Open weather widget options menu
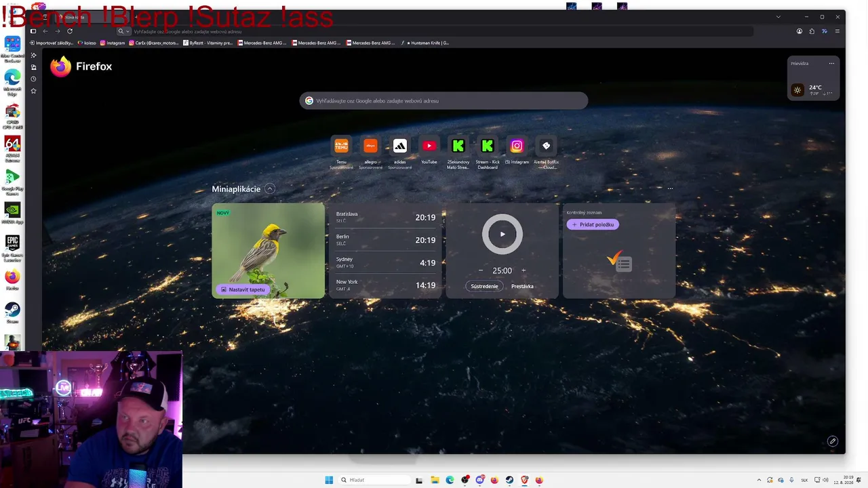Screen dimensions: 868x488 (831, 64)
